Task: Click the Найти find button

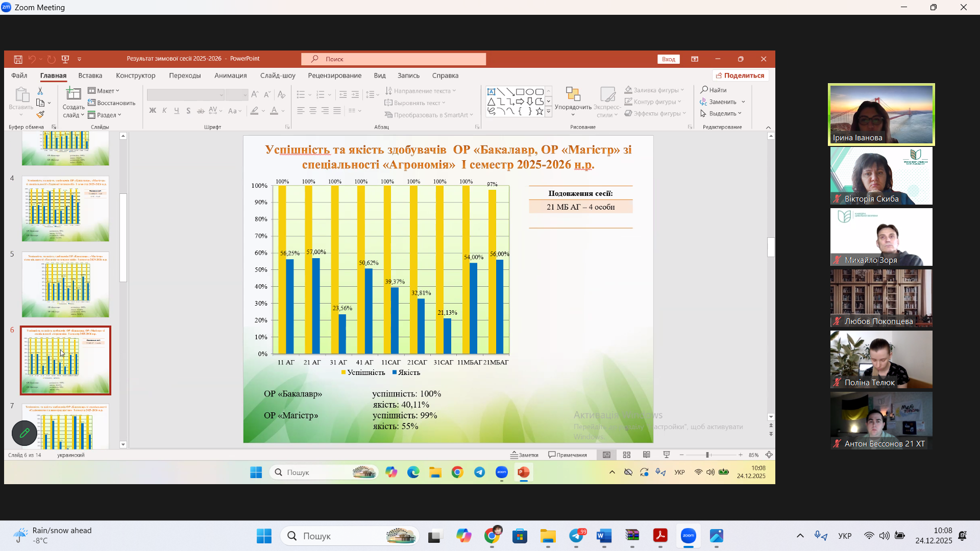Action: point(714,90)
